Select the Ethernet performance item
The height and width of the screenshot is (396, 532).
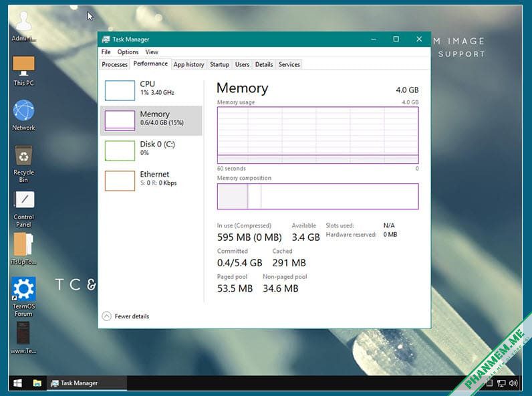[x=151, y=181]
